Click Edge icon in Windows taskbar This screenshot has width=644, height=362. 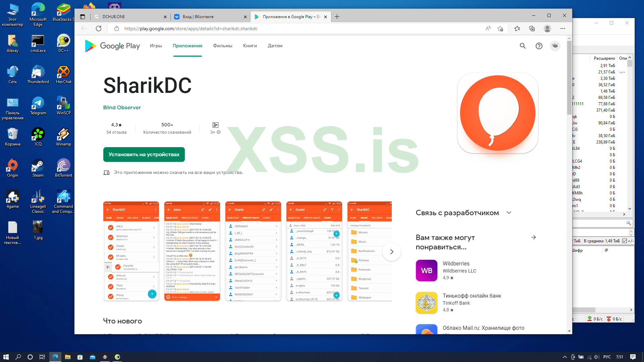click(55, 357)
